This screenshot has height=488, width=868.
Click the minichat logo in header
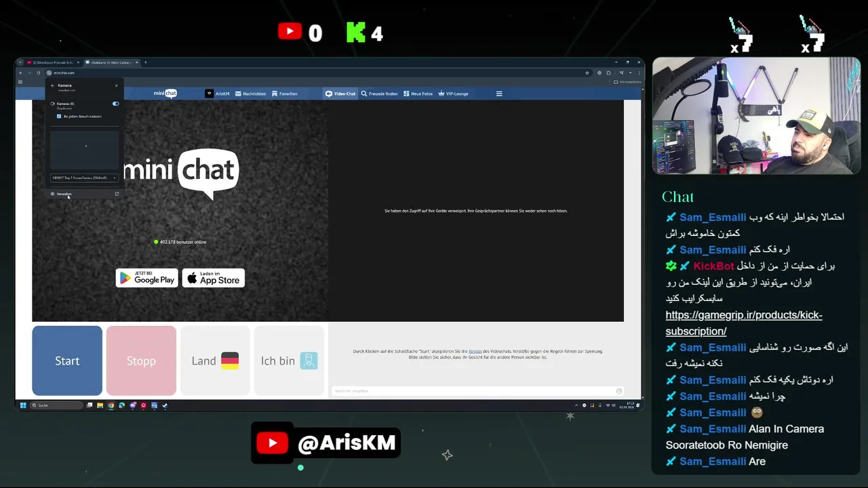pos(165,94)
